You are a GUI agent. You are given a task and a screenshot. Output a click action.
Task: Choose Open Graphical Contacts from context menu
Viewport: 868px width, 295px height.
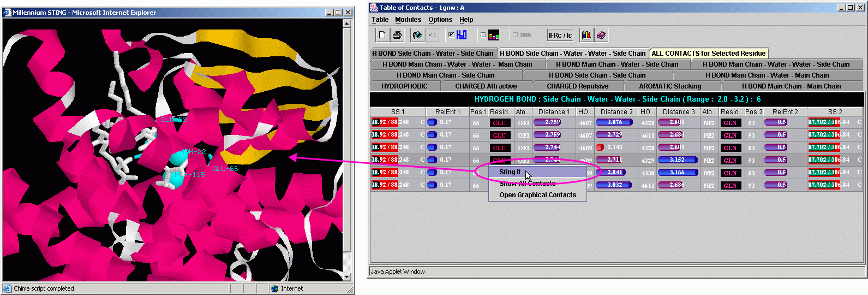click(x=537, y=195)
